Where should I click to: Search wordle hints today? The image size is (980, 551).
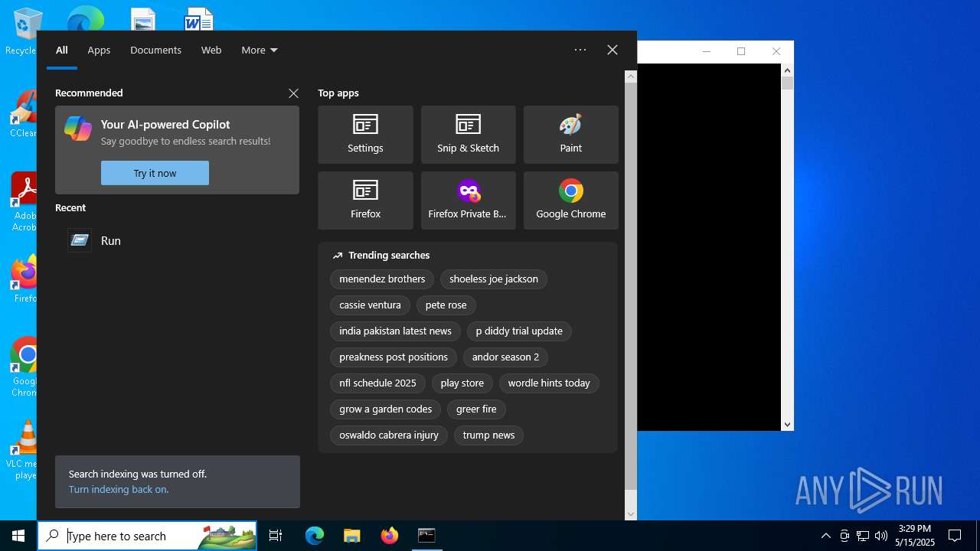click(549, 383)
